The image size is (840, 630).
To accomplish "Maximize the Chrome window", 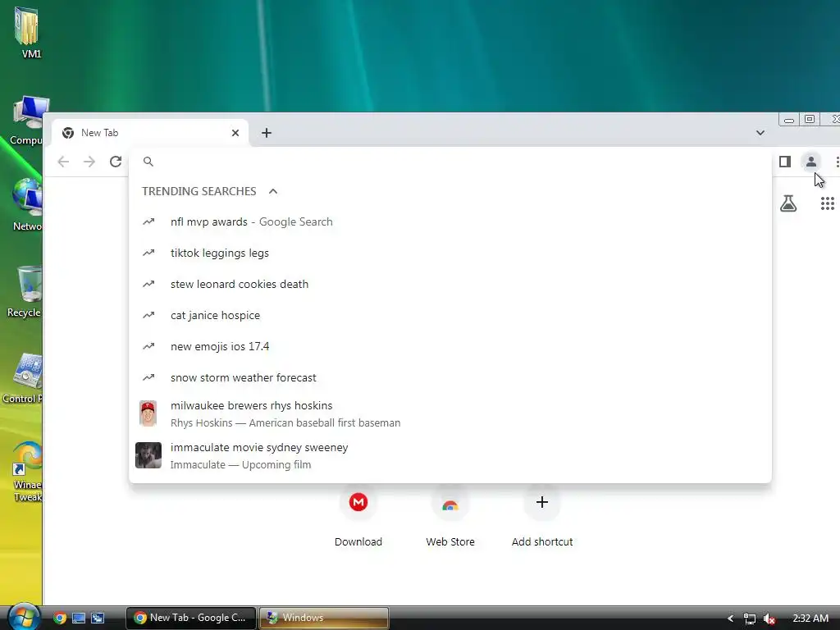I will click(x=810, y=119).
